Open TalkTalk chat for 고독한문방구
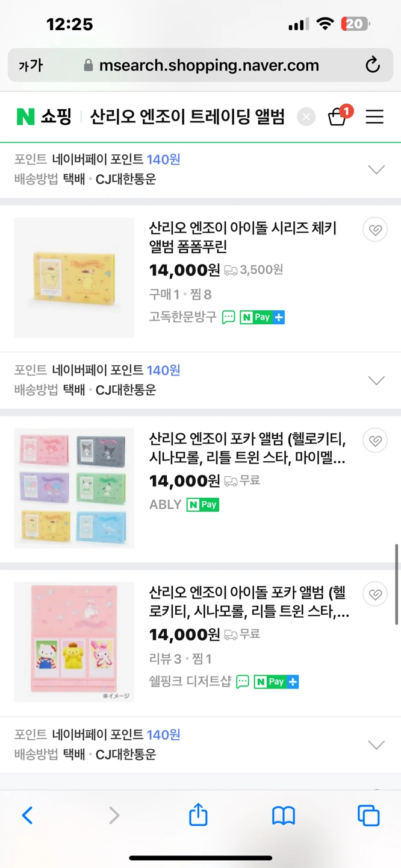The width and height of the screenshot is (401, 868). click(229, 318)
